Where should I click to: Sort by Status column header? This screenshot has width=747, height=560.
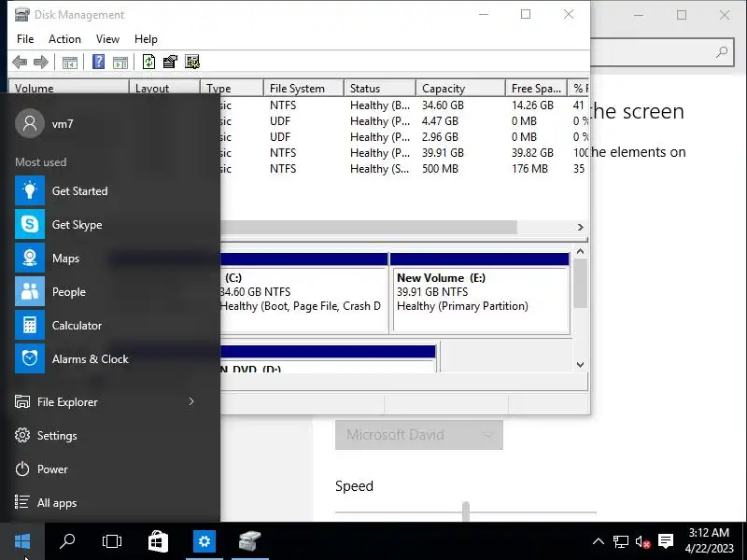tap(380, 88)
